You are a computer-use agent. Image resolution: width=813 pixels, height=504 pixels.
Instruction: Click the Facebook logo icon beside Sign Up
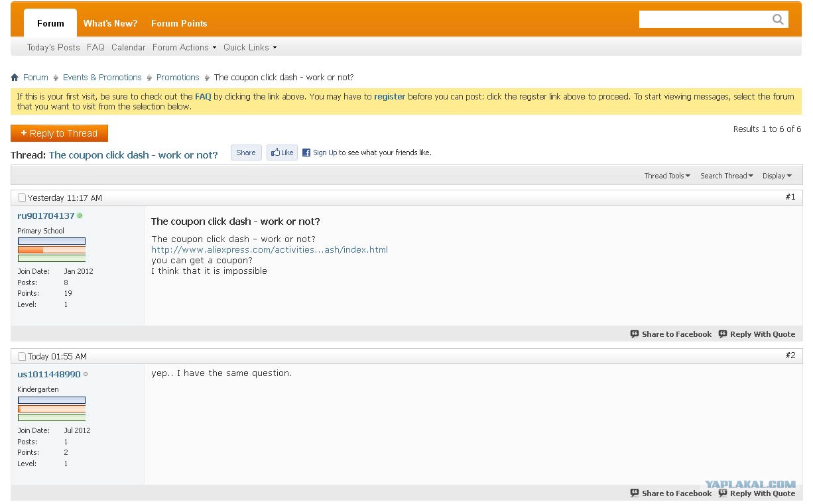tap(306, 153)
